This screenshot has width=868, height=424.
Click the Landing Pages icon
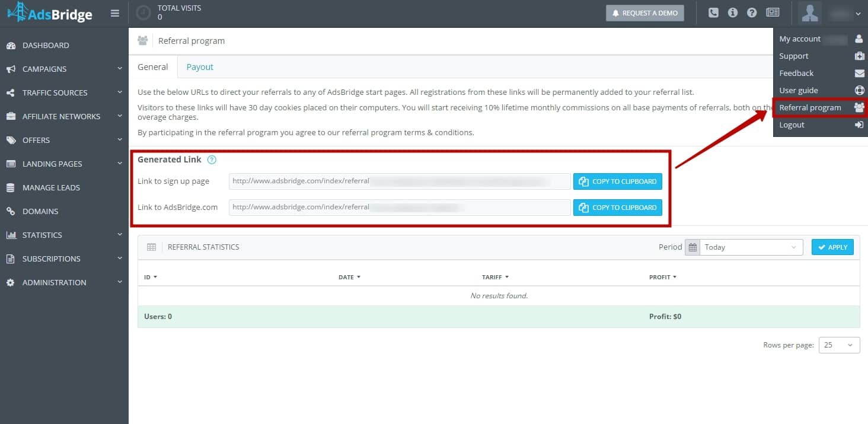pyautogui.click(x=11, y=164)
